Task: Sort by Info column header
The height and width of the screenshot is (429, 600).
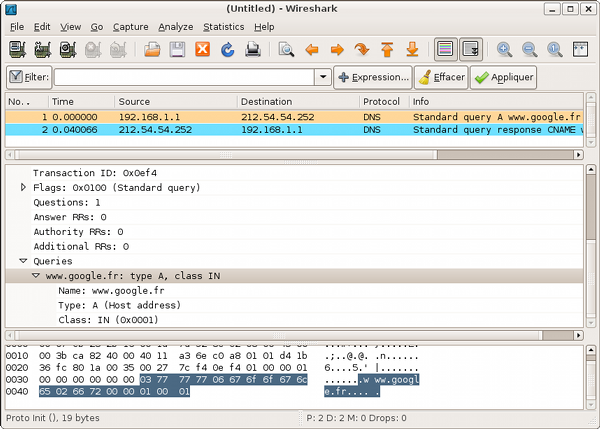Action: click(x=496, y=102)
